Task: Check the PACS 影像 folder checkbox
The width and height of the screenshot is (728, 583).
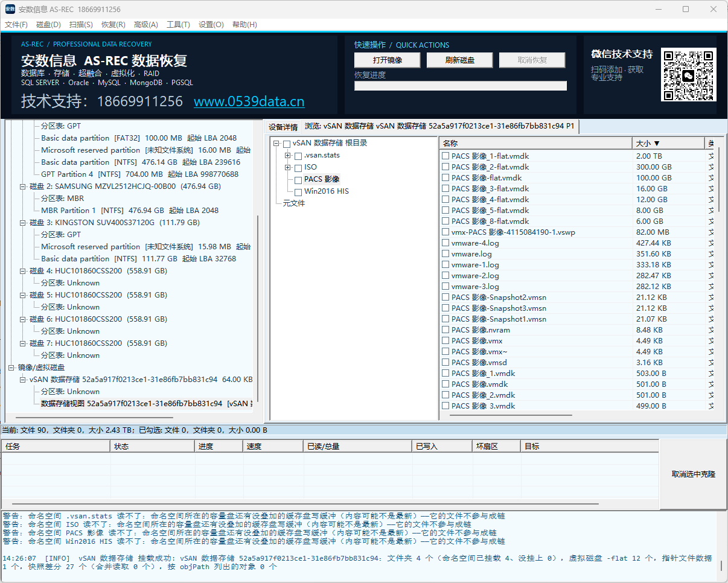Action: 298,180
